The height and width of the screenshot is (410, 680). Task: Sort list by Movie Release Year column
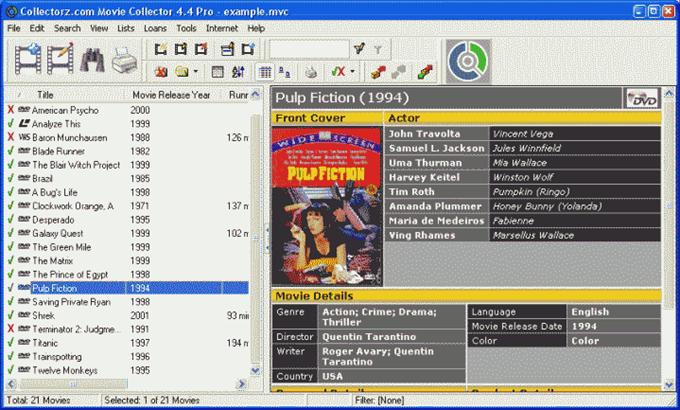[x=171, y=94]
